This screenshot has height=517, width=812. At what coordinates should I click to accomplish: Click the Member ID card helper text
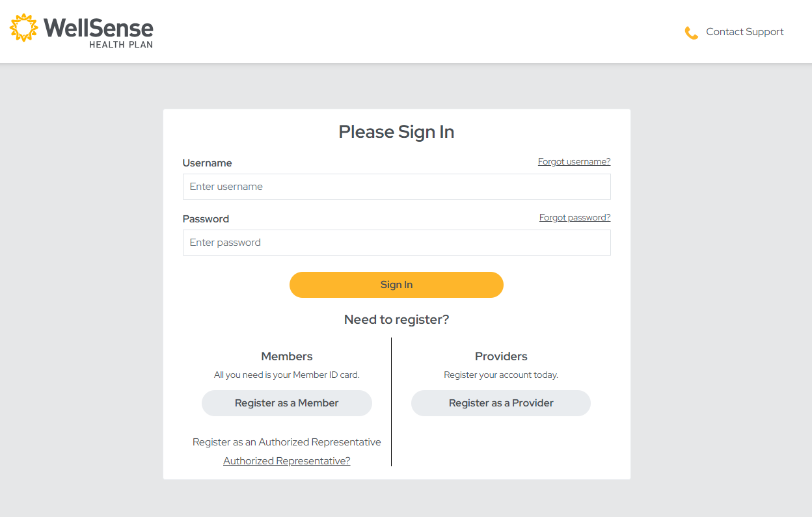pos(286,375)
